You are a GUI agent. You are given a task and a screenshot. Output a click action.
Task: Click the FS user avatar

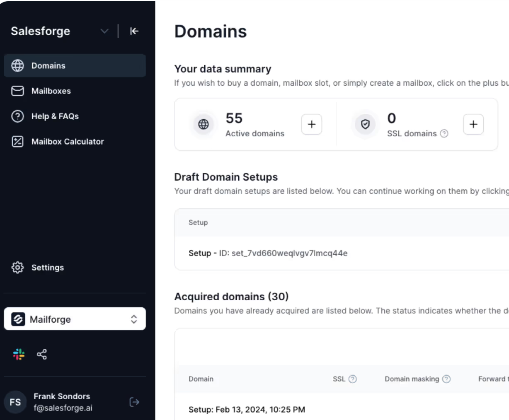pos(15,402)
